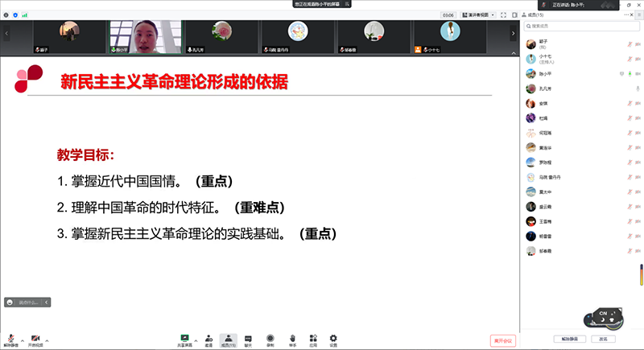Enter fullscreen via the fullscreen icon

pos(502,14)
